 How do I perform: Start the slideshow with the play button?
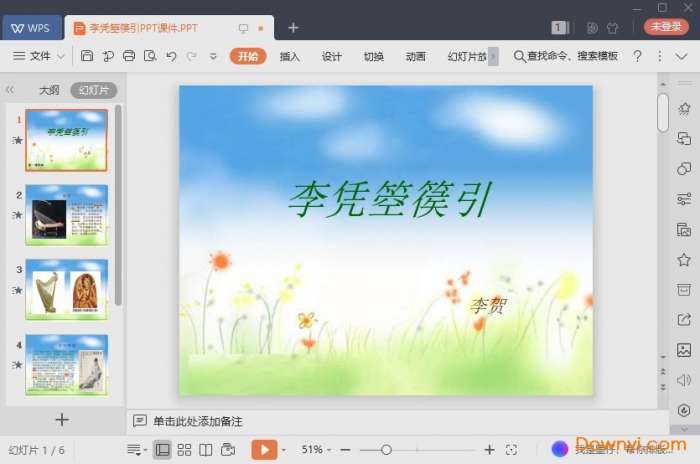[x=264, y=450]
